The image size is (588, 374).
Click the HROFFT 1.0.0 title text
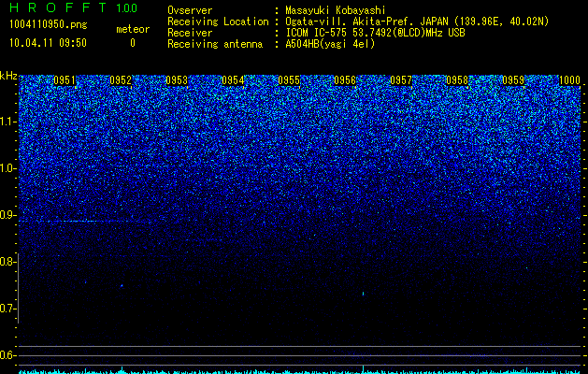(x=74, y=7)
